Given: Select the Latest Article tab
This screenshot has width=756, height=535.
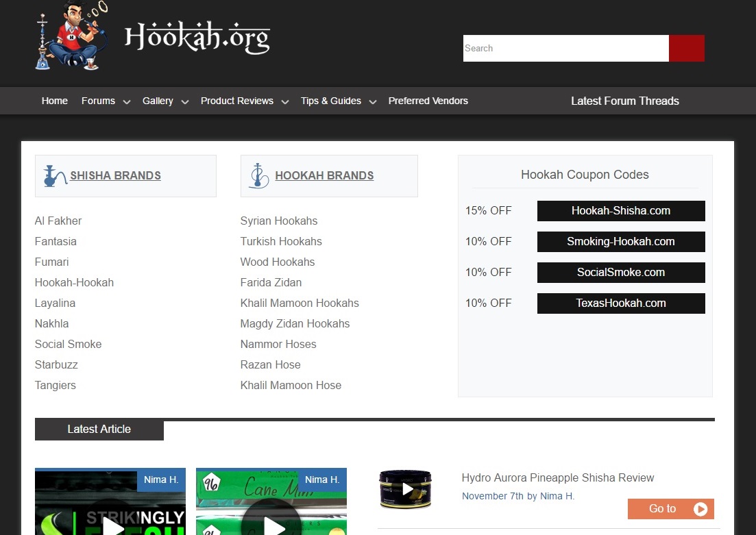Looking at the screenshot, I should (99, 429).
